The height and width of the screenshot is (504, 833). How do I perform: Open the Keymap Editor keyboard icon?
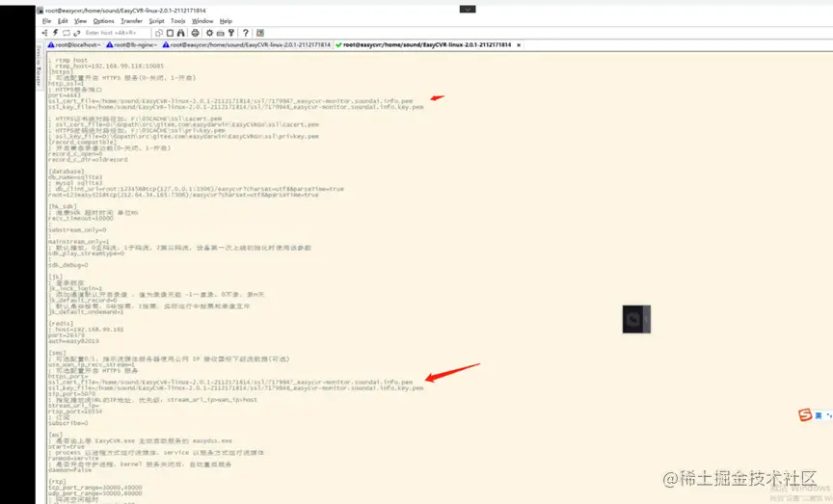point(221,33)
